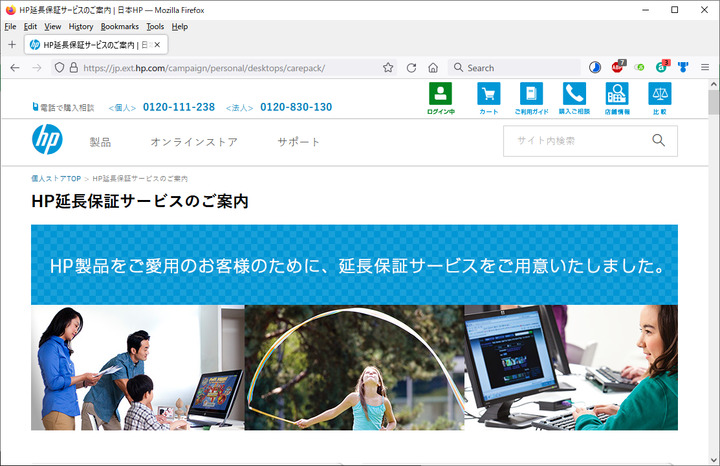720x466 pixels.
Task: Open the shopping cart icon
Action: pos(489,94)
